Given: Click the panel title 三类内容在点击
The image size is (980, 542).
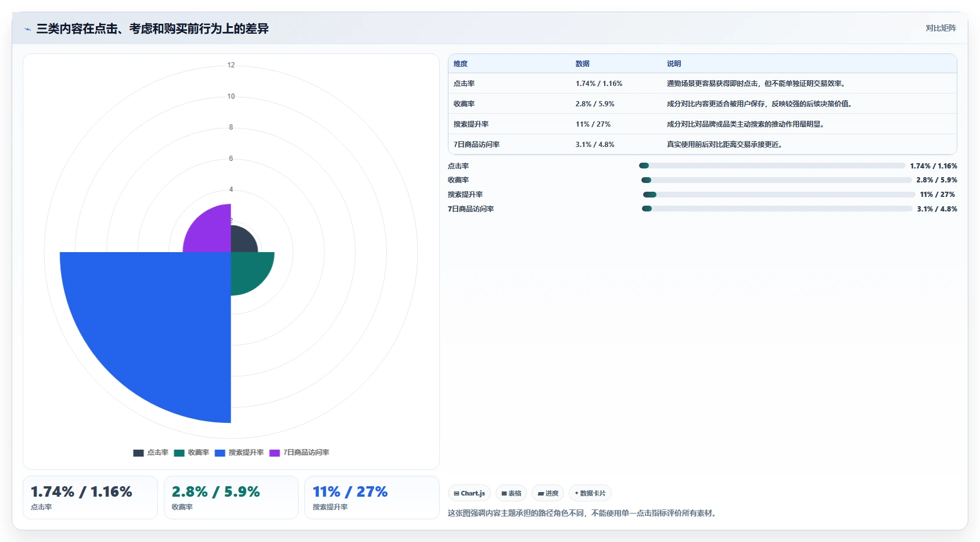Looking at the screenshot, I should (152, 28).
